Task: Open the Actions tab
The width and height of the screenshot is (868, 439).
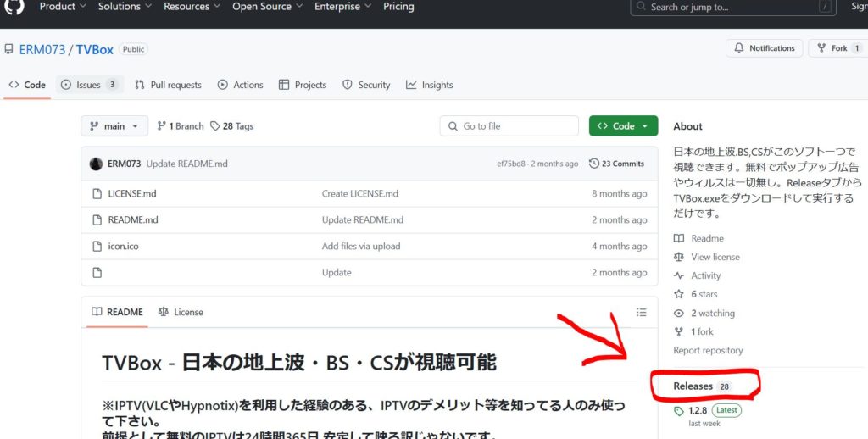Action: pos(240,85)
